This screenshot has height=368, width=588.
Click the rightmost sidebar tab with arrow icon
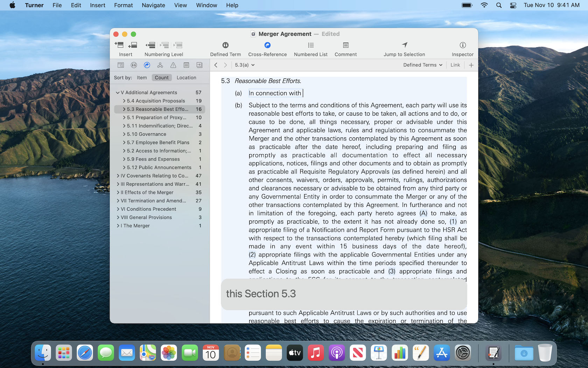tap(199, 65)
